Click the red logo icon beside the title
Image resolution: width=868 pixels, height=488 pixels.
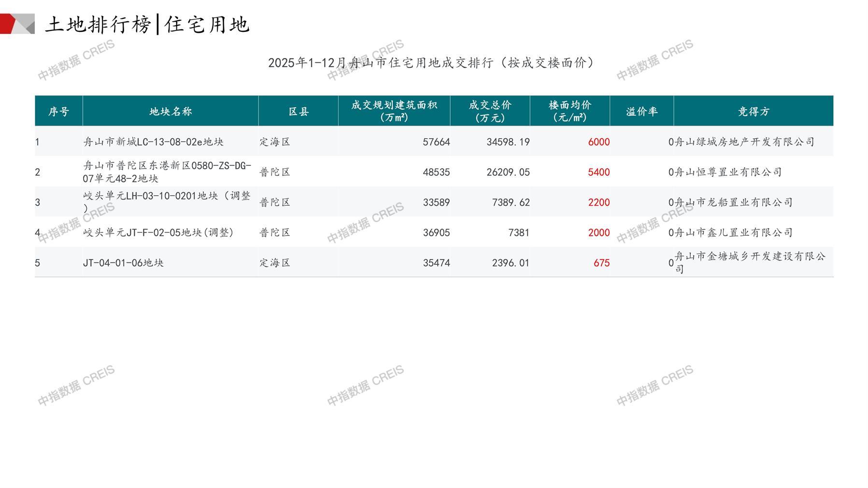(x=16, y=24)
